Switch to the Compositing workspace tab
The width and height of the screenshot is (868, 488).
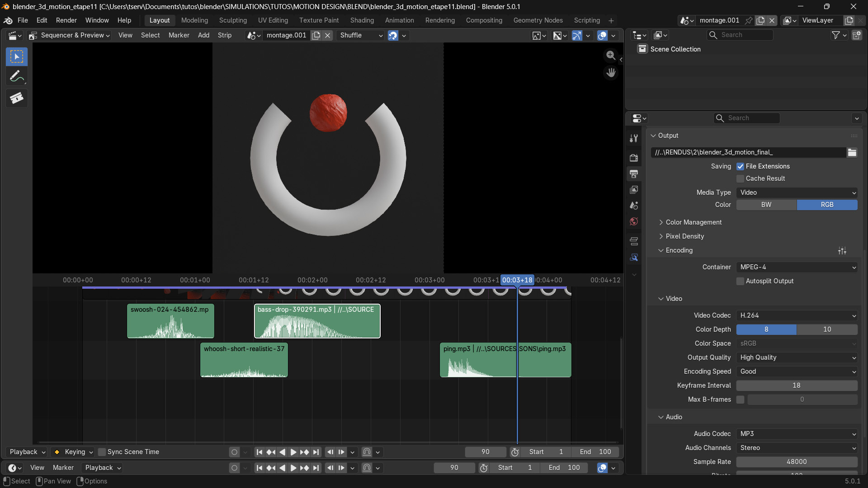(484, 20)
